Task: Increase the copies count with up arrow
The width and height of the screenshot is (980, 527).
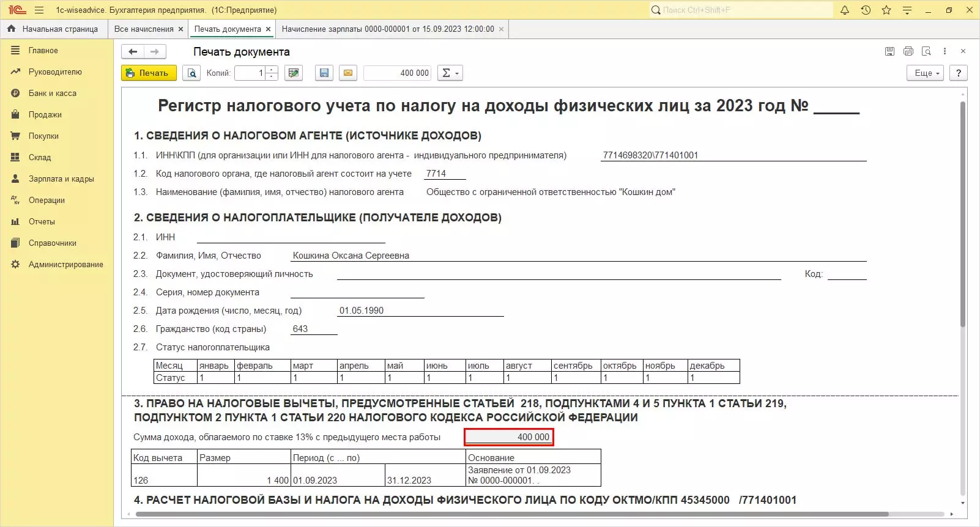Action: (x=272, y=70)
